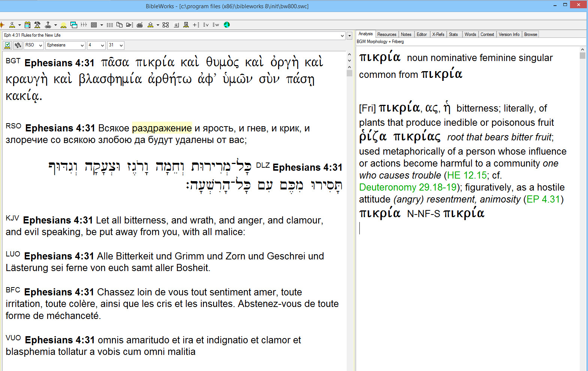Click the VUO version label
This screenshot has height=371, width=588.
click(x=13, y=338)
